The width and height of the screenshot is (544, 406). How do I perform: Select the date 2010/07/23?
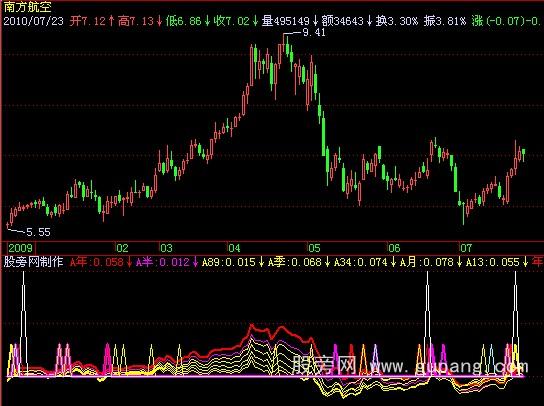[x=34, y=21]
